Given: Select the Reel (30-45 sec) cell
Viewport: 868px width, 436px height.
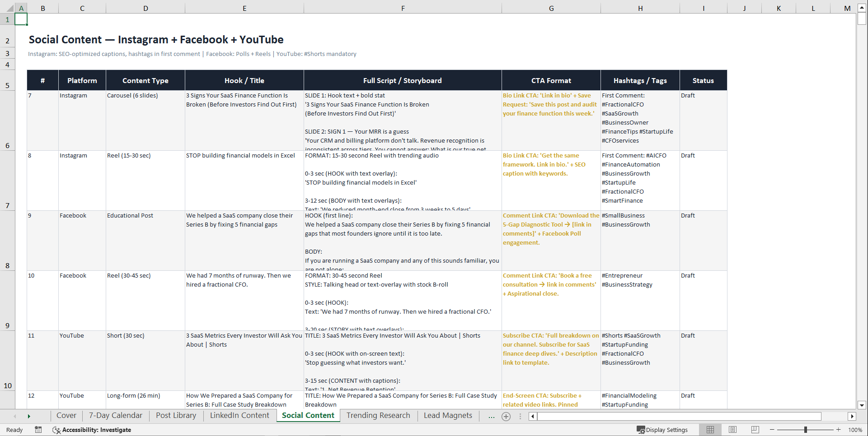Looking at the screenshot, I should coord(145,301).
